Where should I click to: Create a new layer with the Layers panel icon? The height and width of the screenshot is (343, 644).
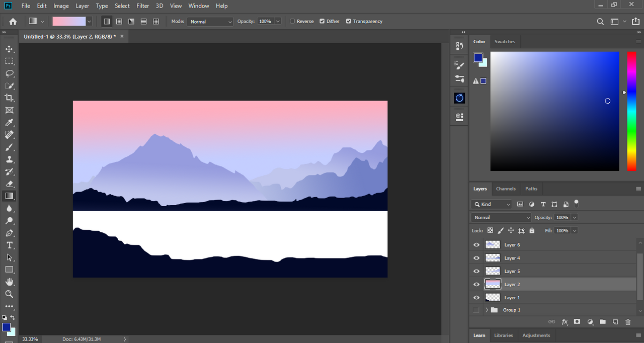pos(615,322)
